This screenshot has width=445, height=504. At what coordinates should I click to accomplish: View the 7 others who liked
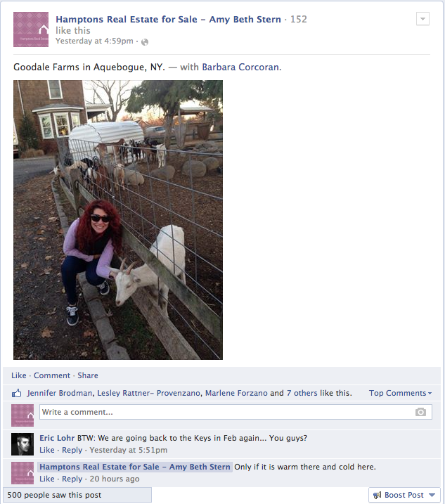[302, 393]
